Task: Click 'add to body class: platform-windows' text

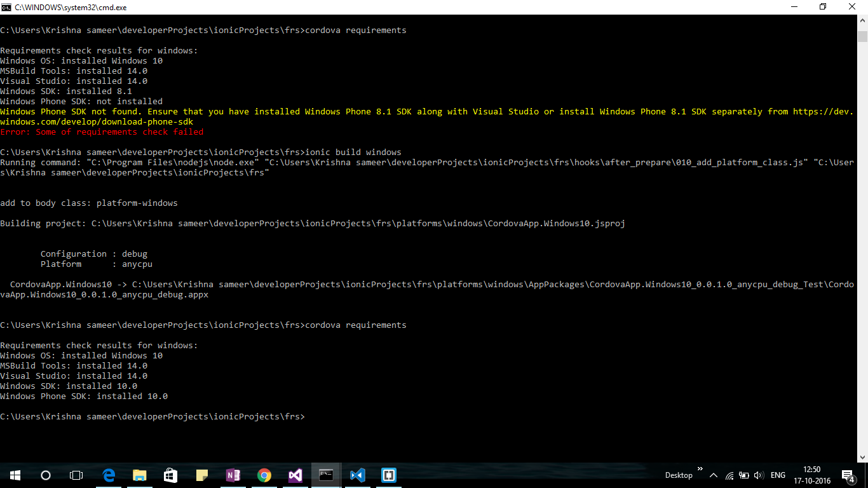Action: click(89, 203)
